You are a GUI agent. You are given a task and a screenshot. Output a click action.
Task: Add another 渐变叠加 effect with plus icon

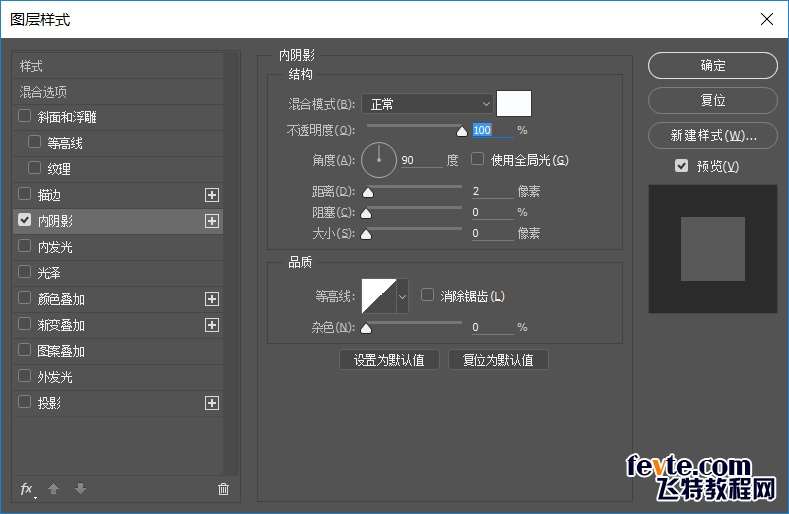pos(212,325)
